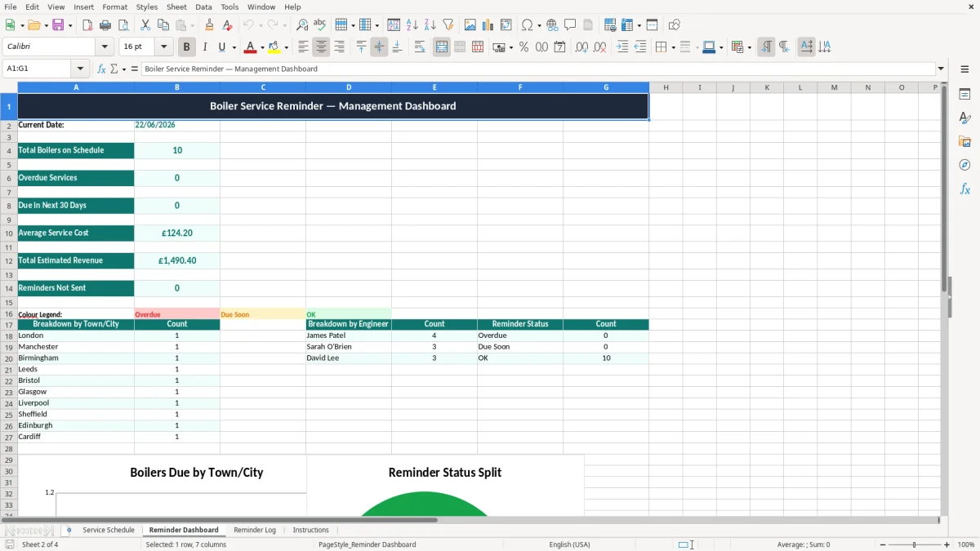Open the Format menu

point(114,7)
